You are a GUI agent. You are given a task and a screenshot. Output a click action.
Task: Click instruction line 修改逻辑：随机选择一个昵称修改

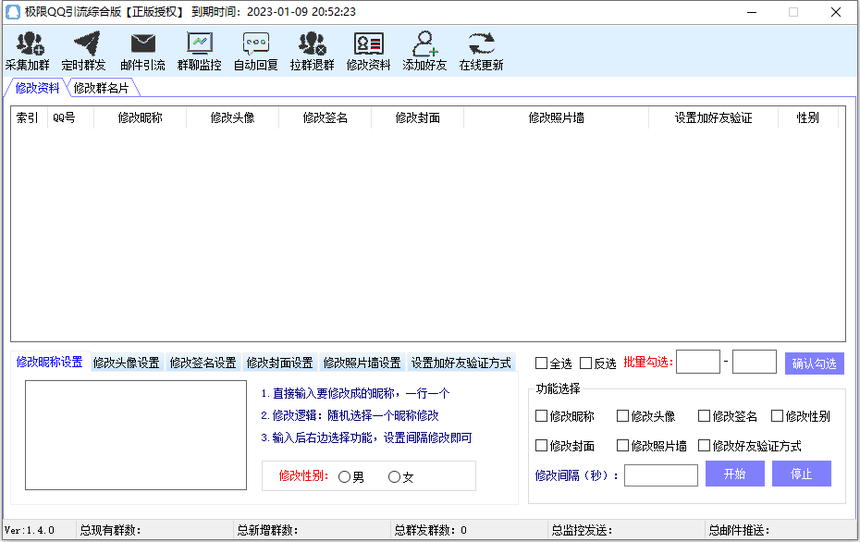[349, 415]
